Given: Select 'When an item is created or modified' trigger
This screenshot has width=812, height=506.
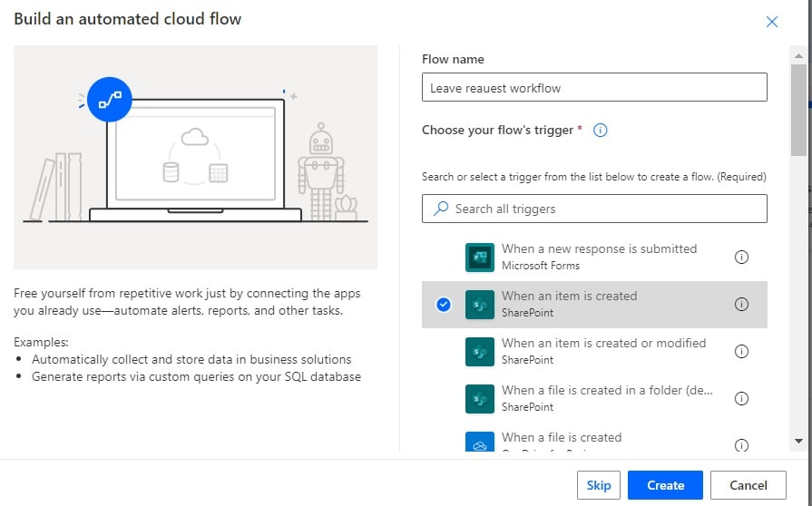Looking at the screenshot, I should point(594,351).
